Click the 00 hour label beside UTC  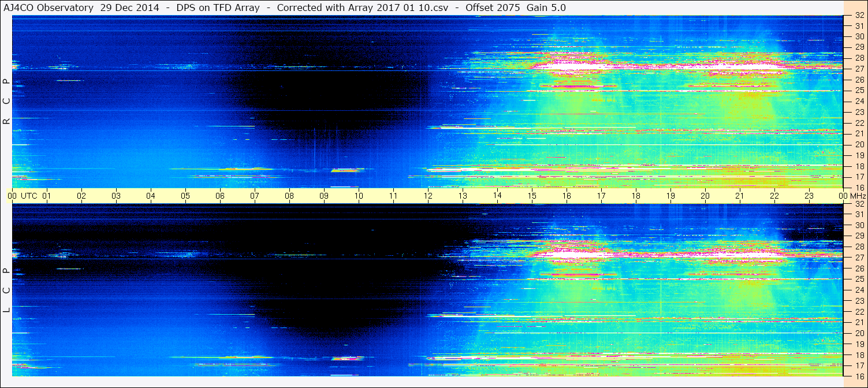[12, 196]
